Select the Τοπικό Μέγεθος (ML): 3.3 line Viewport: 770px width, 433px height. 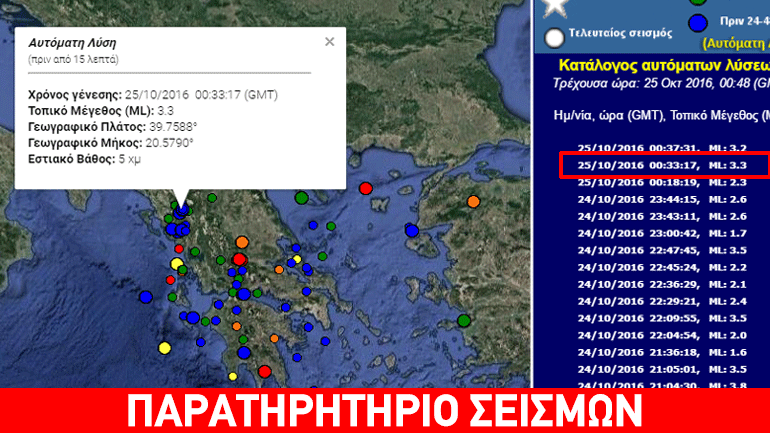tap(101, 111)
